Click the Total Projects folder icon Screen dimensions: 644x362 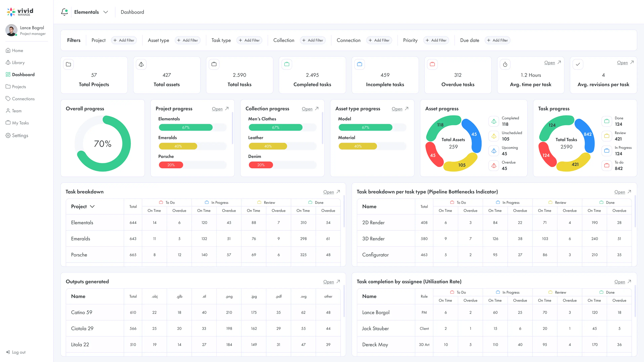pyautogui.click(x=68, y=64)
